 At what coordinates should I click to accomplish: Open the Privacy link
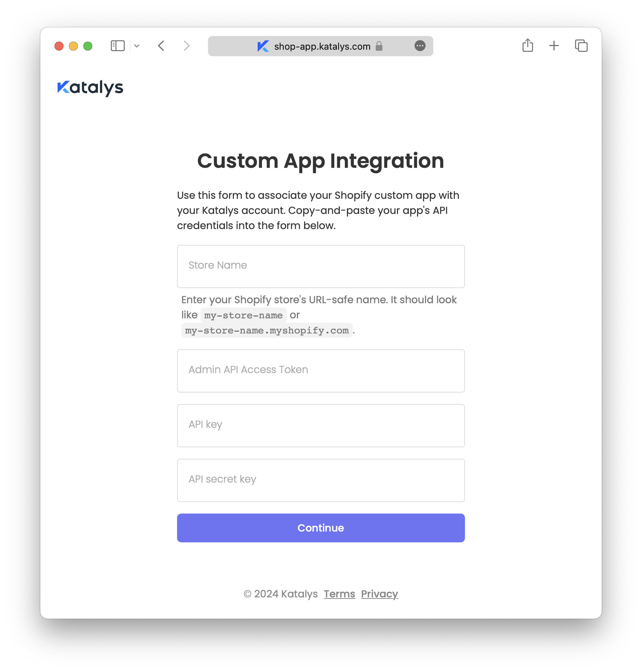(380, 594)
